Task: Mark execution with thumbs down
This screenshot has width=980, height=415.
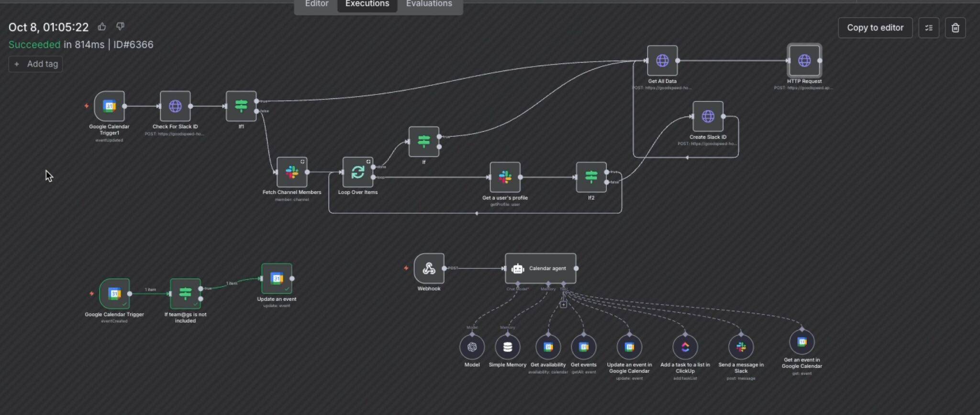Action: tap(120, 26)
